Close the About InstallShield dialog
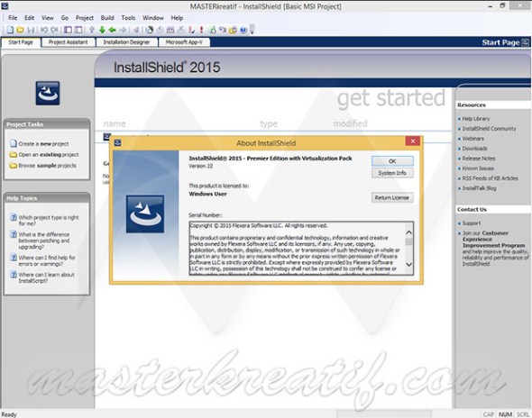Screen dimensions: 532x418 click(413, 141)
